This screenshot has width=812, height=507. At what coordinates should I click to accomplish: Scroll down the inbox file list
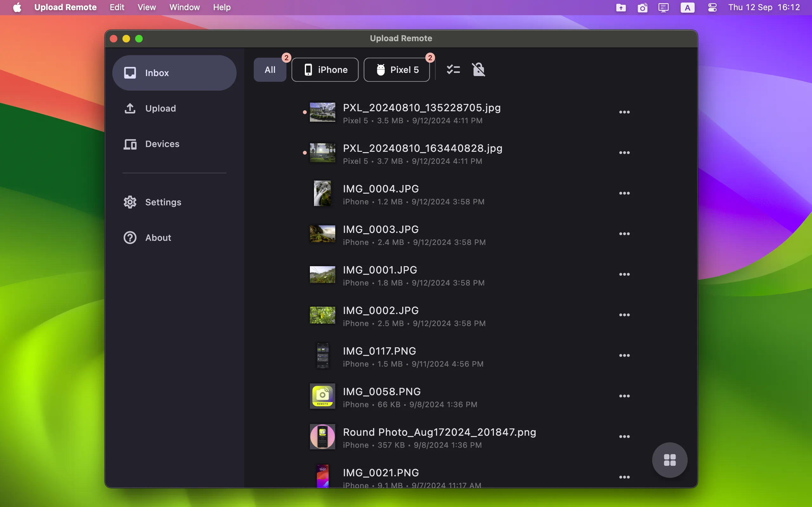click(x=468, y=292)
